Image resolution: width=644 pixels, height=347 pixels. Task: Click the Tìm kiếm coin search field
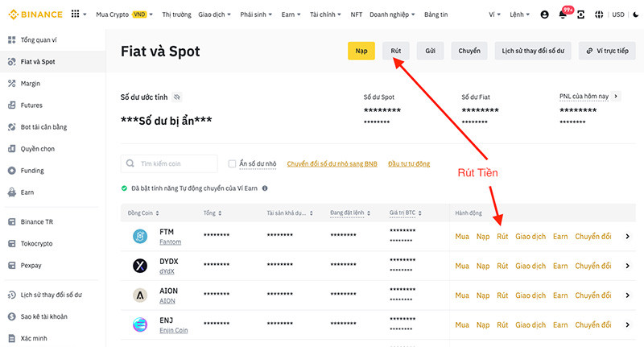[x=169, y=163]
